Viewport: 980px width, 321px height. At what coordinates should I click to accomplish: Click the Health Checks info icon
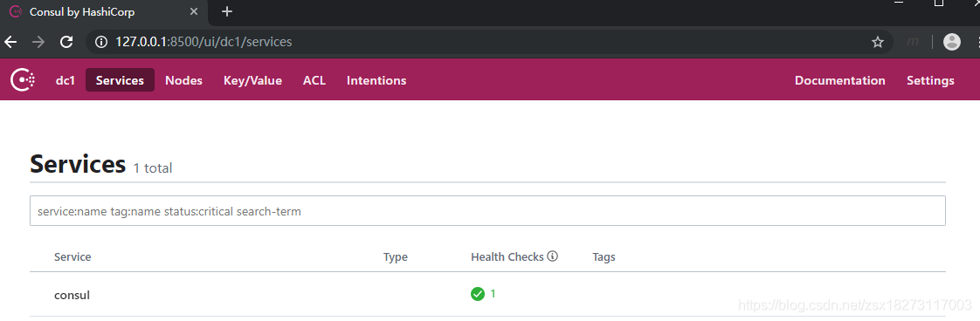coord(552,256)
